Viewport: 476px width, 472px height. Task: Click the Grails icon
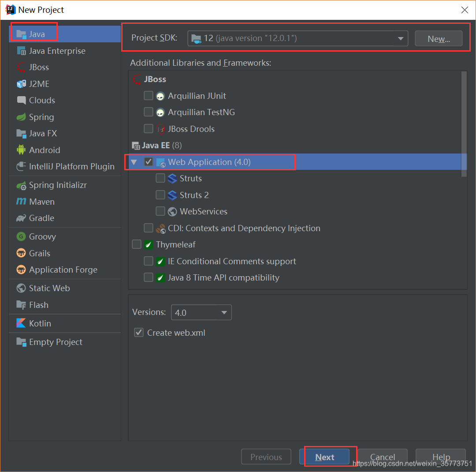[21, 253]
